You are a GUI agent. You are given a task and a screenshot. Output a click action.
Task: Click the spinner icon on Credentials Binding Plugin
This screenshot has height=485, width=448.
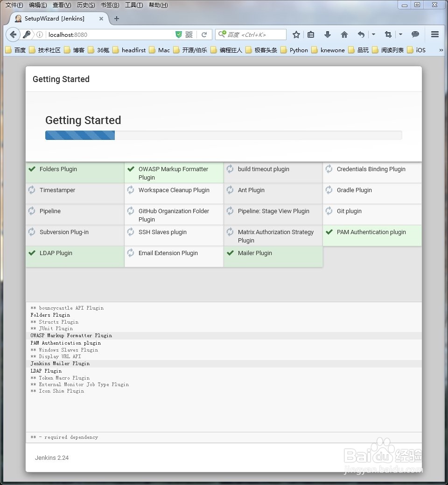pyautogui.click(x=329, y=169)
